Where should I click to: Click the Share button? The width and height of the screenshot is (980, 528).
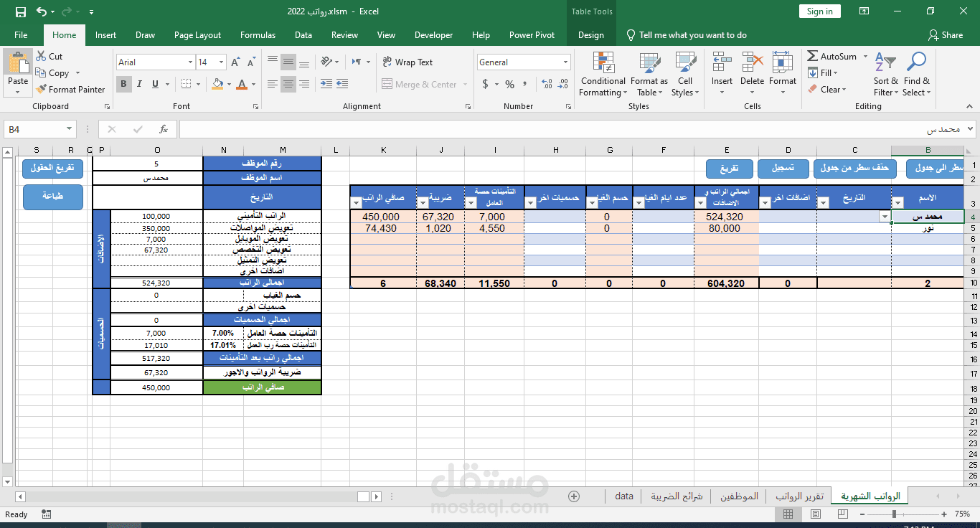(946, 35)
